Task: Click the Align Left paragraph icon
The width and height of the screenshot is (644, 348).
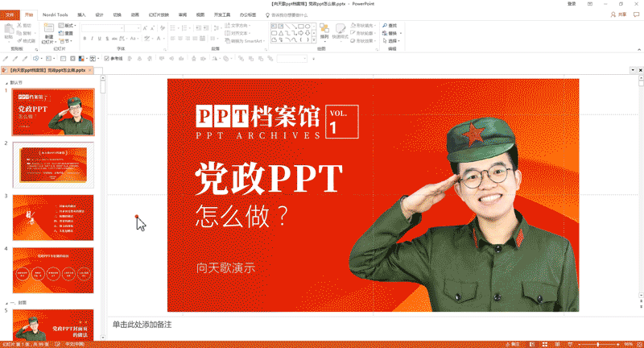Action: (x=173, y=39)
